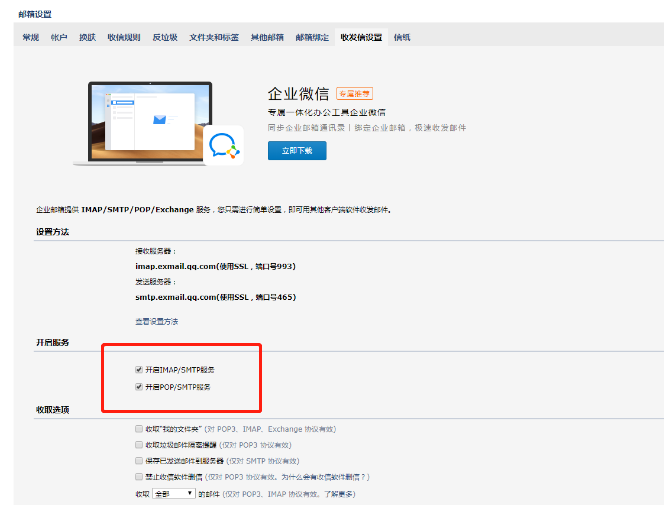Select the 反垃圾 tab

pyautogui.click(x=165, y=37)
